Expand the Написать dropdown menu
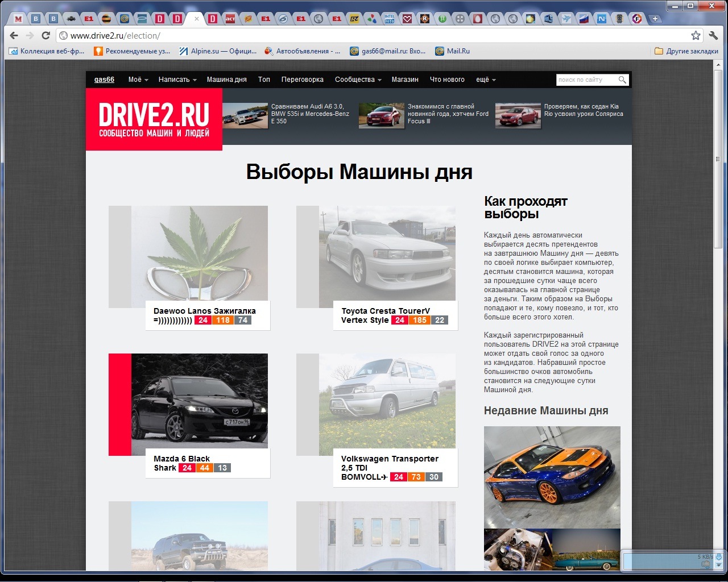 [177, 80]
